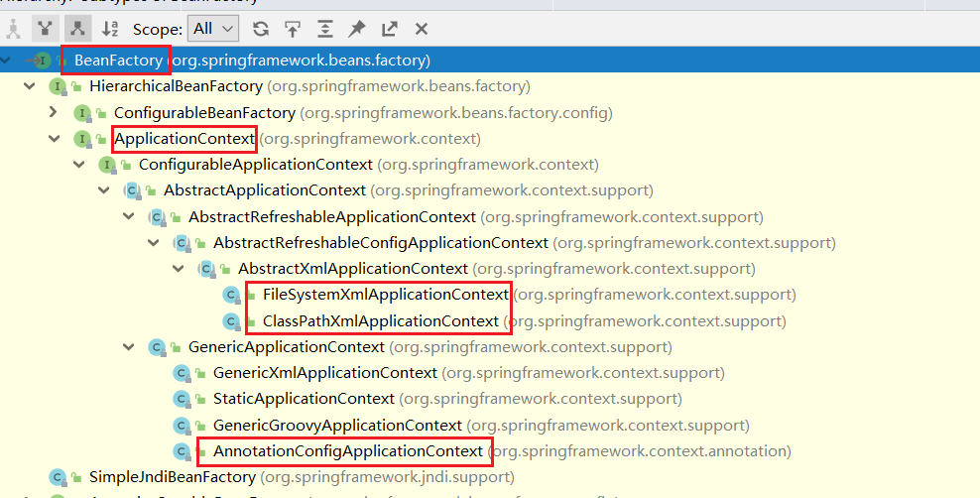Toggle the Supertypes Hierarchy view

pyautogui.click(x=45, y=29)
